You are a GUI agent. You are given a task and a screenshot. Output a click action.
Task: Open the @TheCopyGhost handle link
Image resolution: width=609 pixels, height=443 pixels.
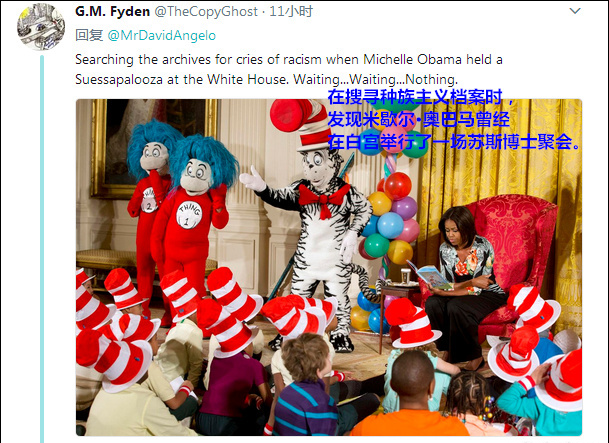click(x=206, y=12)
